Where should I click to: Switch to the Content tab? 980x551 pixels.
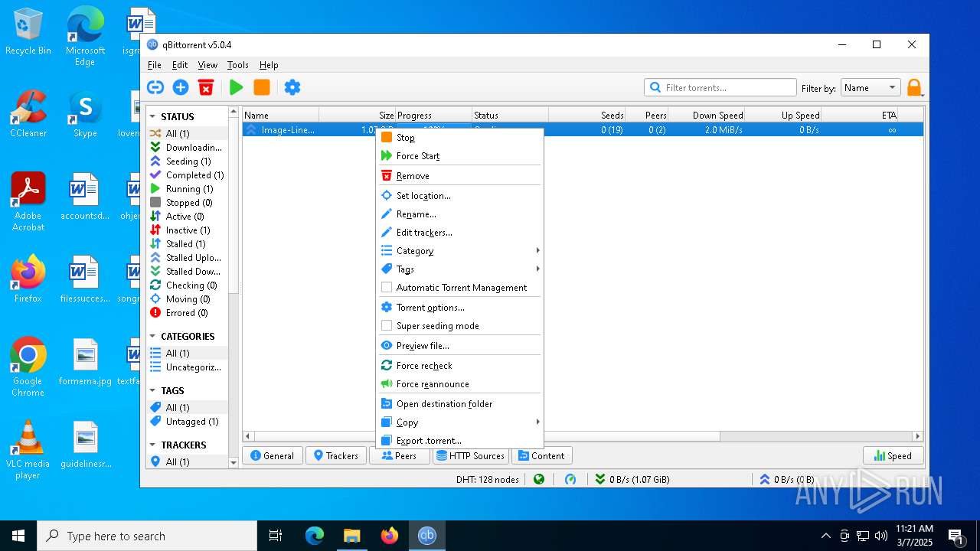tap(541, 455)
